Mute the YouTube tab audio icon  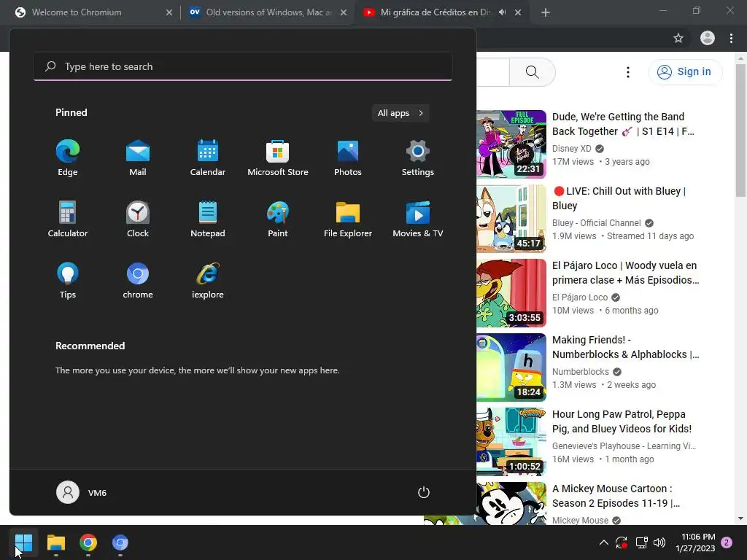pos(502,12)
